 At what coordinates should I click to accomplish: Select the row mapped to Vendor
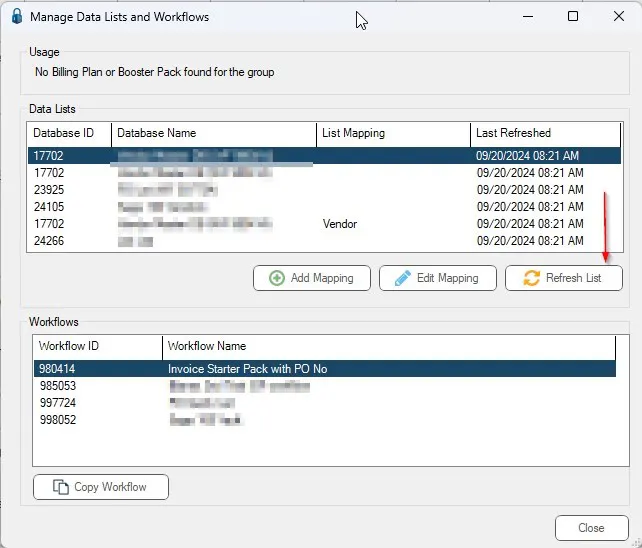pyautogui.click(x=324, y=224)
